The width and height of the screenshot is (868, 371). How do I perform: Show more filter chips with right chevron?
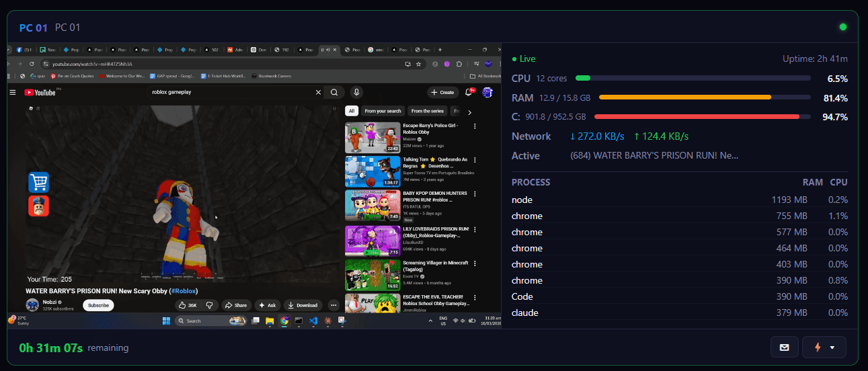(469, 112)
